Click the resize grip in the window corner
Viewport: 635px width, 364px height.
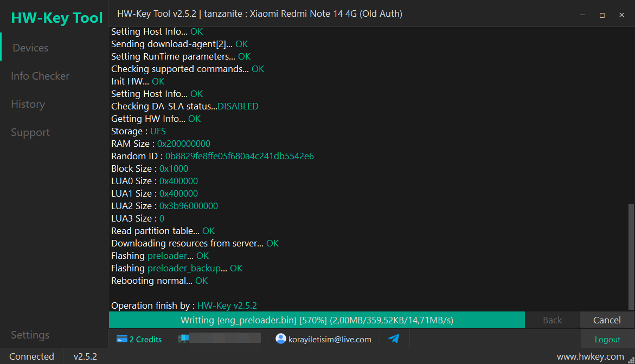tap(631, 360)
